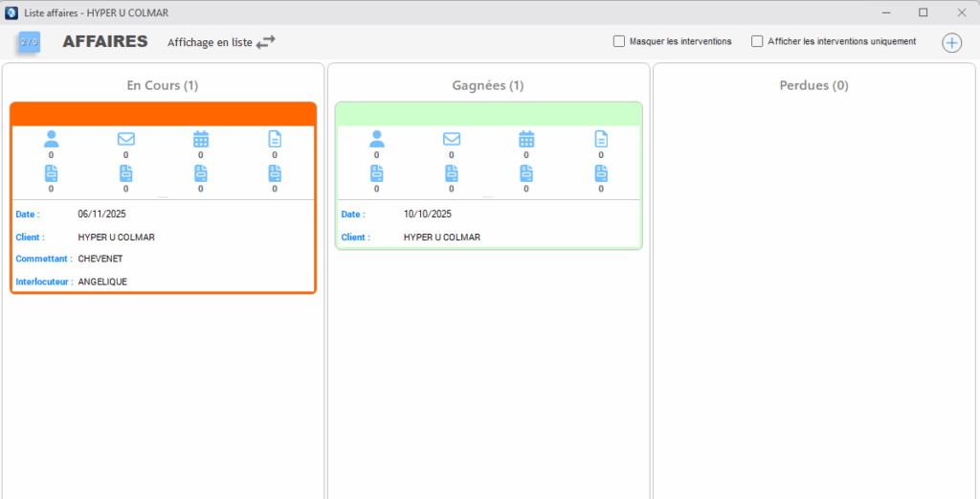Screen dimensions: 980x499
Task: Click the person icon in the Gagnées card
Action: (377, 139)
